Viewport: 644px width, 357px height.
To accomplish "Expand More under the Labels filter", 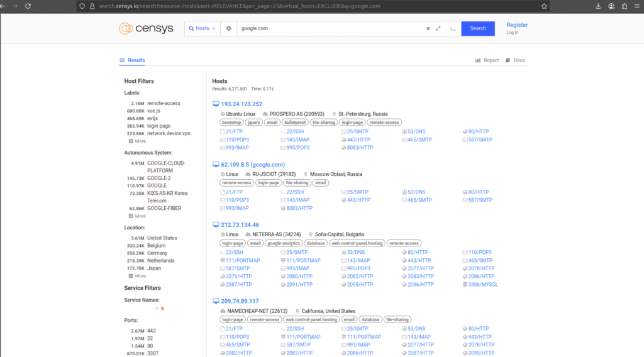I will click(x=136, y=141).
